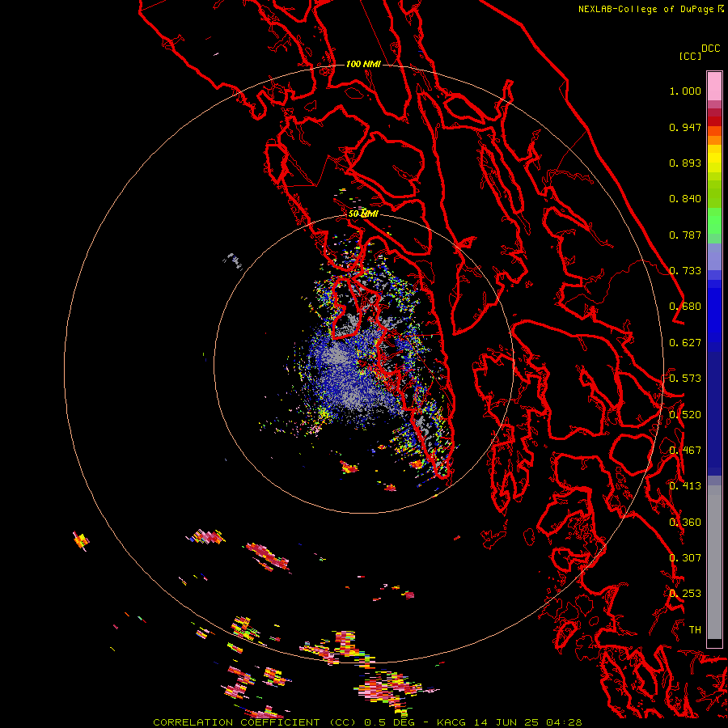Click the 04:28 timestamp
The width and height of the screenshot is (728, 728).
[x=564, y=722]
